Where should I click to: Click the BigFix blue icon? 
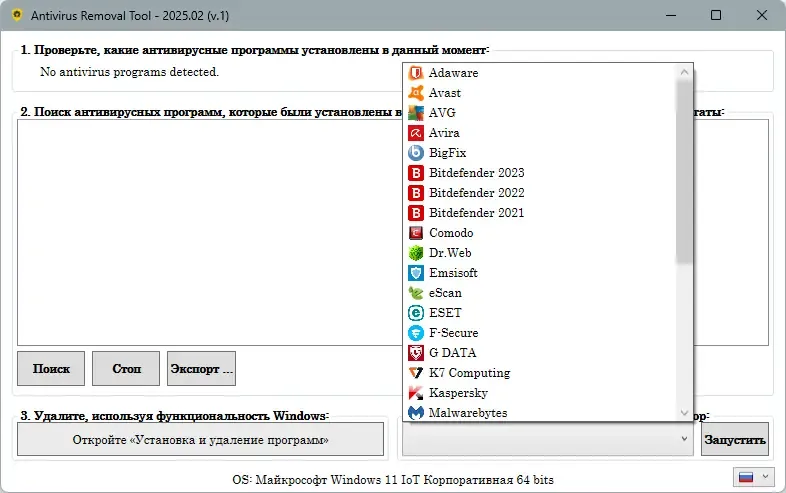click(416, 152)
